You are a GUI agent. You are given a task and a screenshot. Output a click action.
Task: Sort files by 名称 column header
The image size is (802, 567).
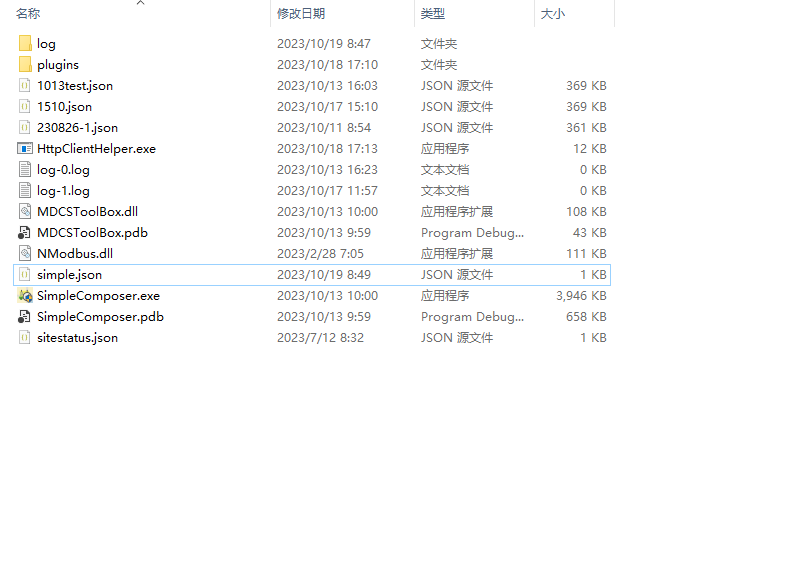(x=28, y=14)
